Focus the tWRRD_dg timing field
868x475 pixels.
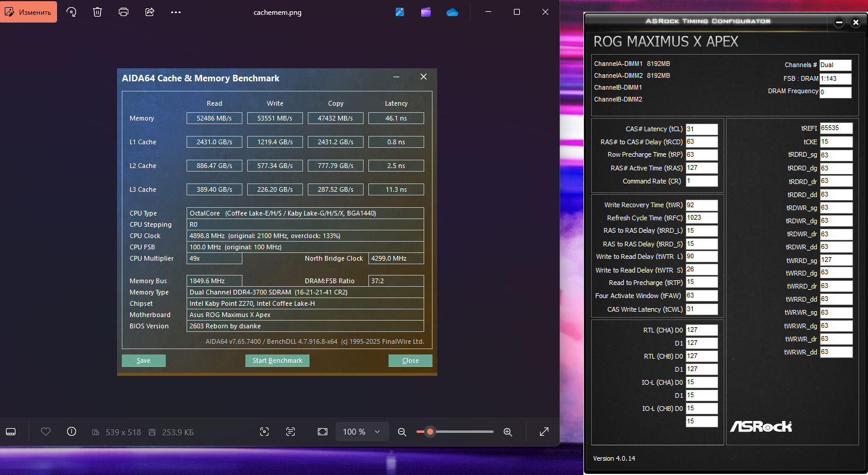coord(837,273)
